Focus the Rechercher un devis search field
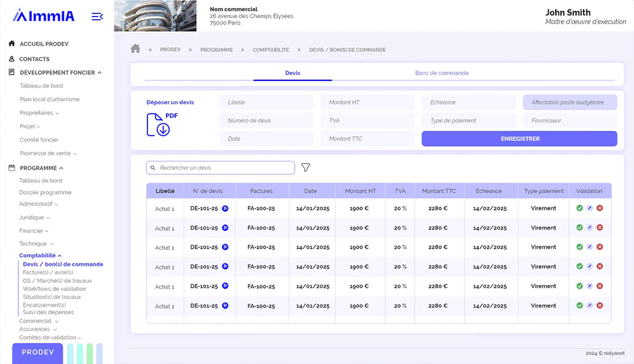The width and height of the screenshot is (634, 364). (221, 168)
